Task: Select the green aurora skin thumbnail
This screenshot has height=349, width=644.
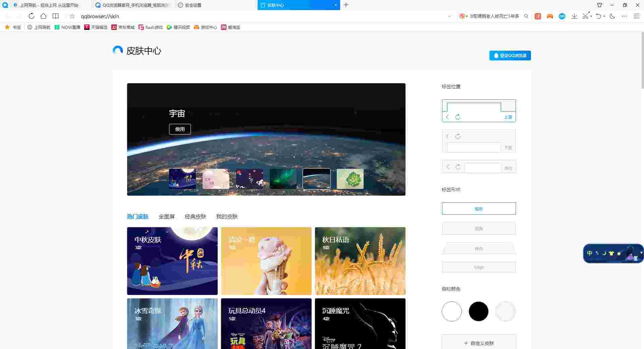Action: pyautogui.click(x=283, y=179)
